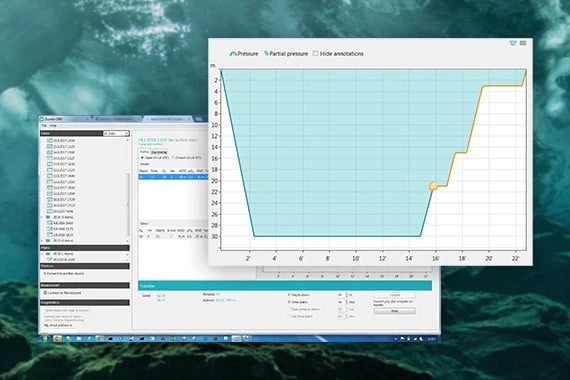Open the Windows Start button
Viewport: 570px width, 380px height.
[x=45, y=339]
